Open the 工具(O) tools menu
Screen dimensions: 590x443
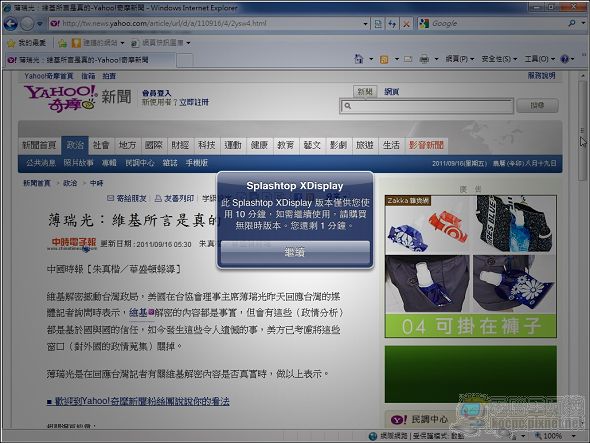tap(540, 59)
